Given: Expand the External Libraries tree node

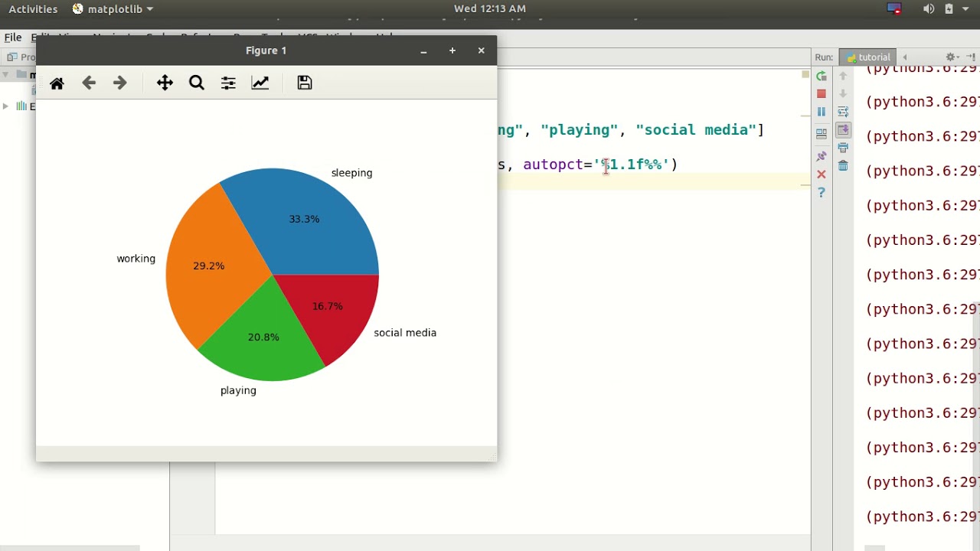Looking at the screenshot, I should tap(5, 106).
